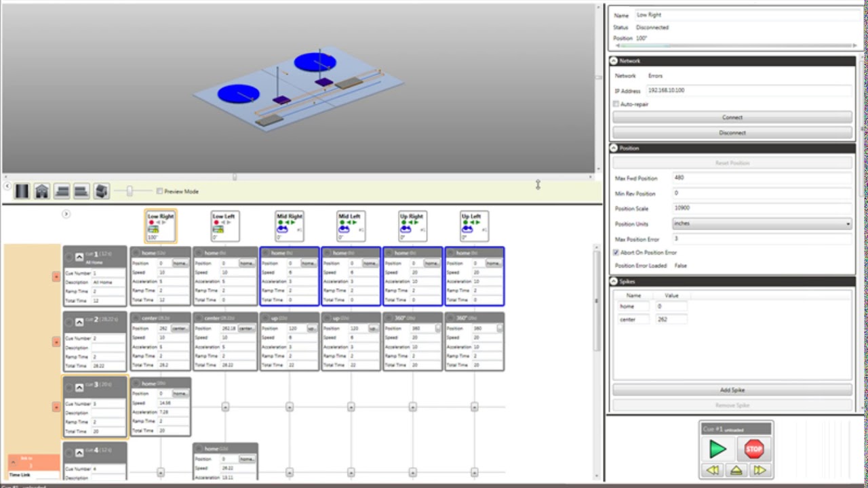Select the center spike row
The height and width of the screenshot is (488, 868).
click(x=652, y=319)
